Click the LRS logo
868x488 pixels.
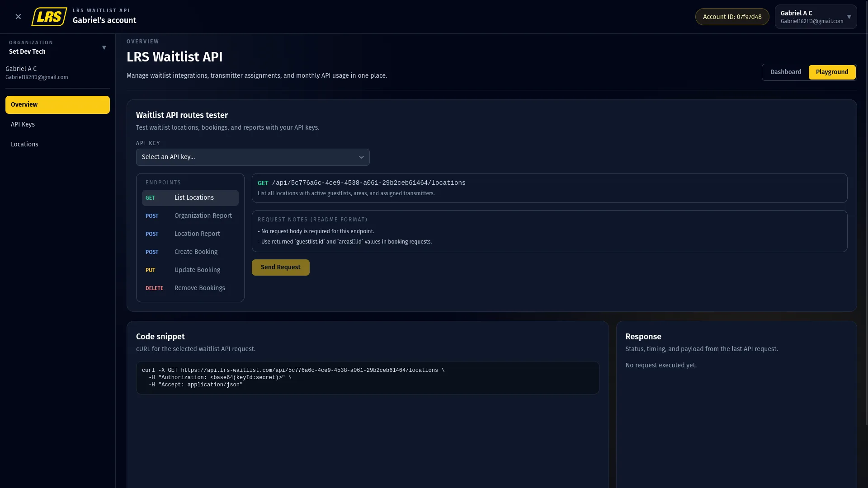tap(49, 17)
